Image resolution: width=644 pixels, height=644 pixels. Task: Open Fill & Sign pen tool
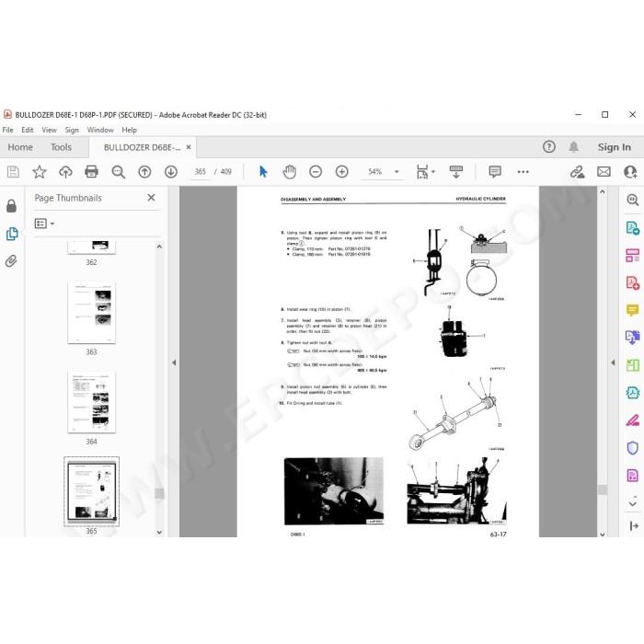(x=633, y=420)
